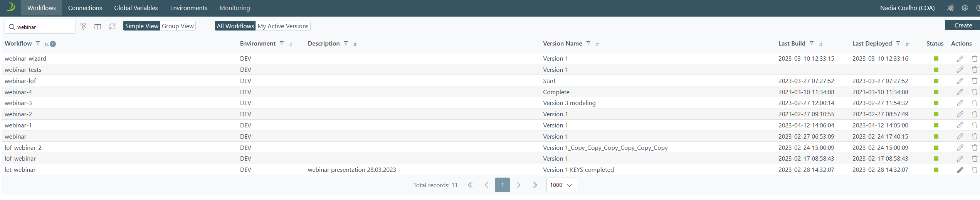Edit the let-webinar workflow
Screen dimensions: 980x200
point(960,170)
